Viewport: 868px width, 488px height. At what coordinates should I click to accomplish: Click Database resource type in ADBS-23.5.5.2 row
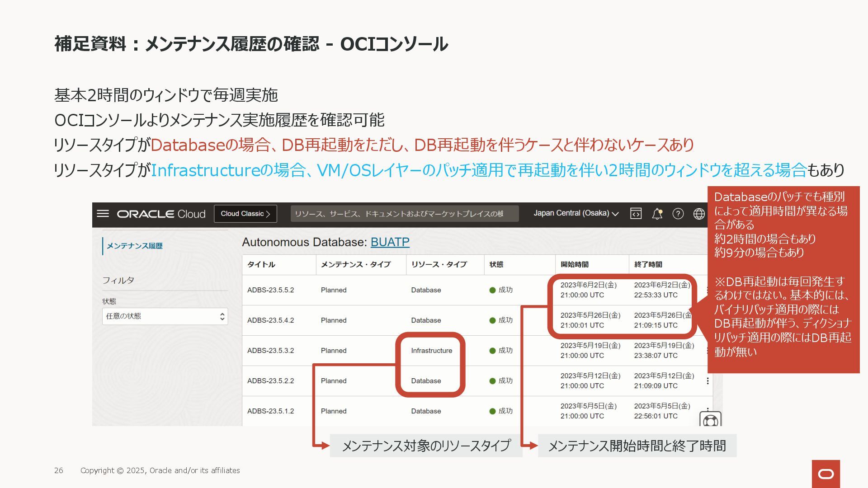[426, 290]
